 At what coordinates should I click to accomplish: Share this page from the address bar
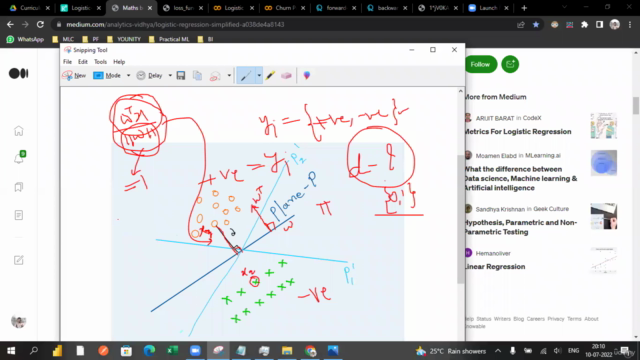coord(521,24)
